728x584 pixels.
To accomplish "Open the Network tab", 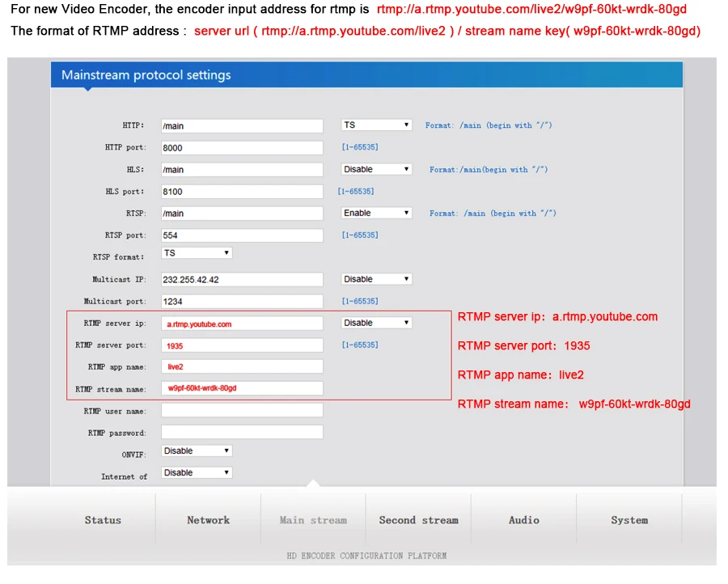I will point(208,520).
